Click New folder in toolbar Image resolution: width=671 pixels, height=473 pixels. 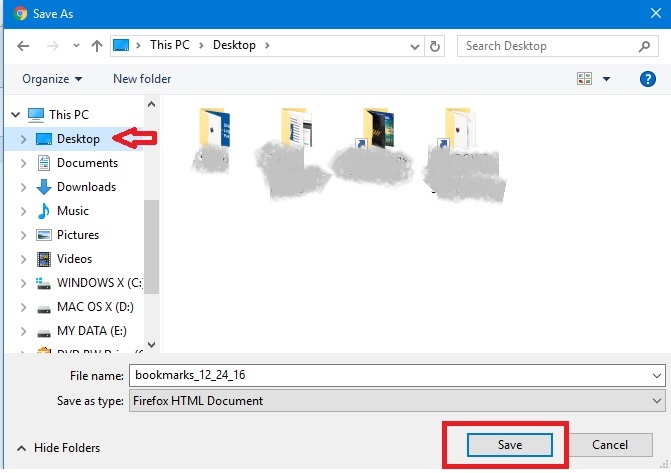[142, 79]
